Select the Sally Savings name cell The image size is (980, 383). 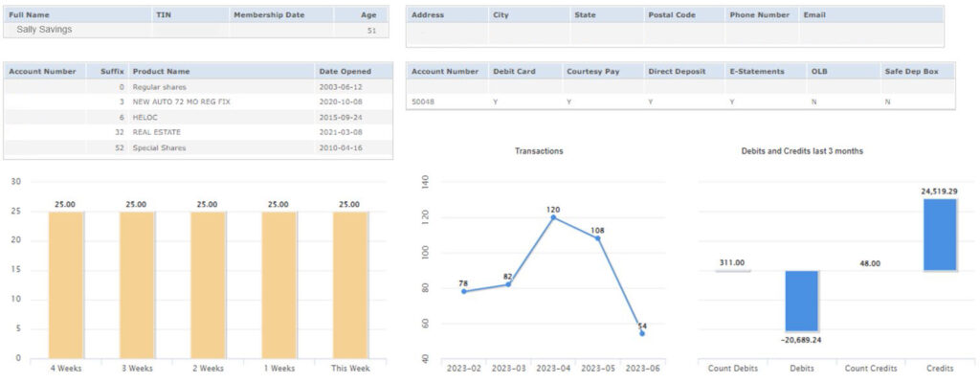click(x=44, y=30)
